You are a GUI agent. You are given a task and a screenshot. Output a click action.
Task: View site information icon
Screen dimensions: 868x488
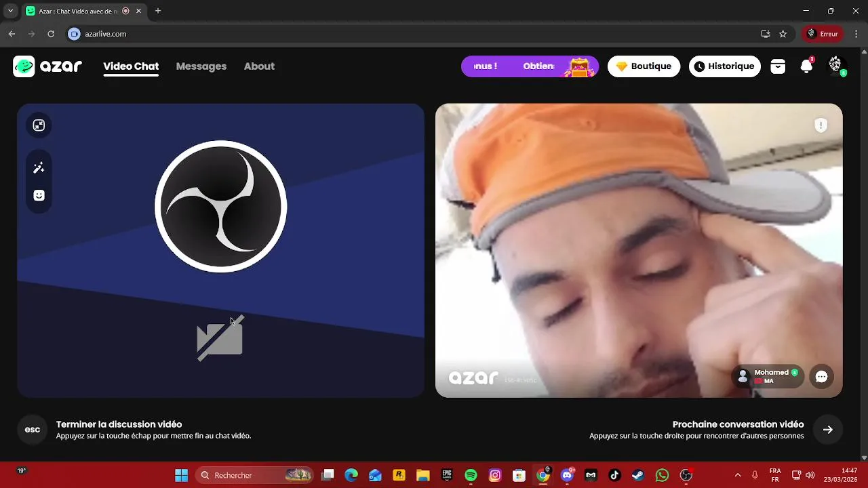click(75, 34)
